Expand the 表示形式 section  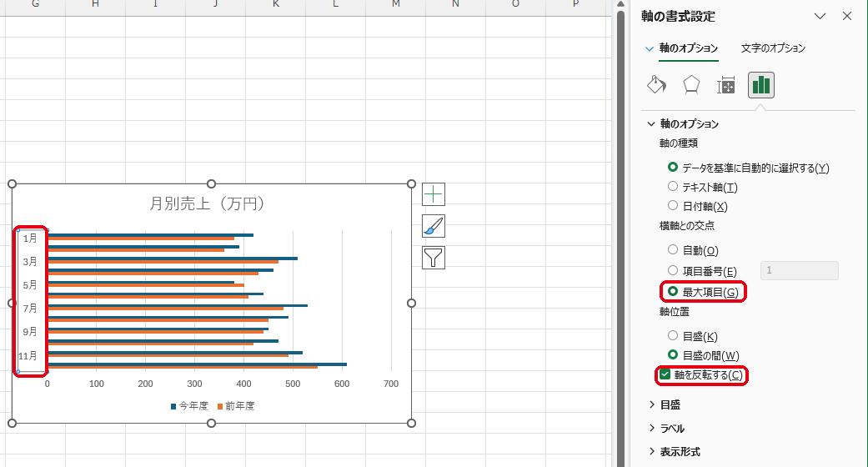click(x=651, y=451)
